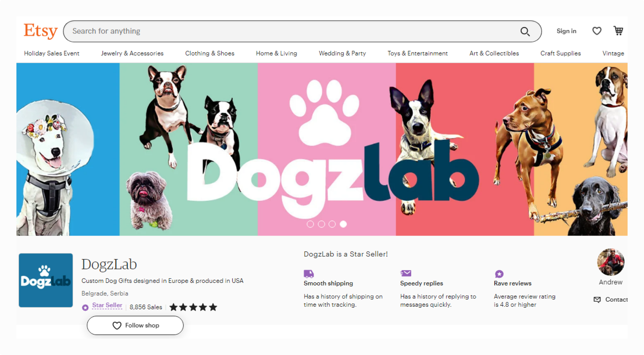This screenshot has height=355, width=644.
Task: Click the Smooth shipping truck icon
Action: point(308,274)
